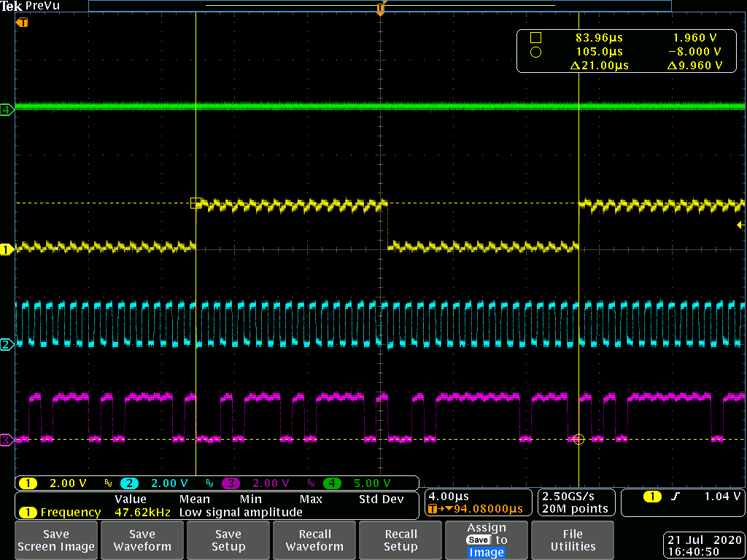747x560 pixels.
Task: Click the Δ9.960 V cursor delta readout
Action: coord(694,66)
